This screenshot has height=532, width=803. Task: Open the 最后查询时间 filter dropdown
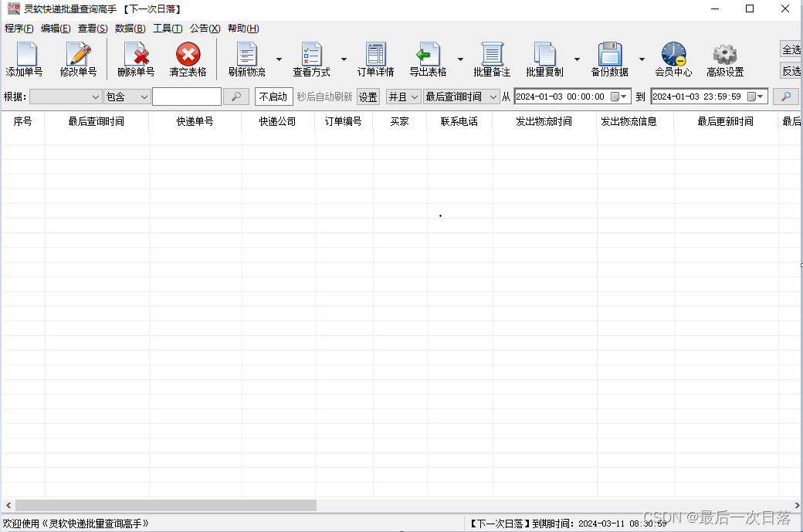click(x=462, y=97)
